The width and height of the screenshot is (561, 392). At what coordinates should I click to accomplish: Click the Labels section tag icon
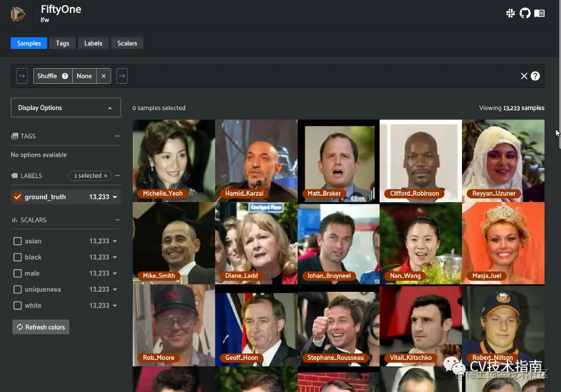15,175
